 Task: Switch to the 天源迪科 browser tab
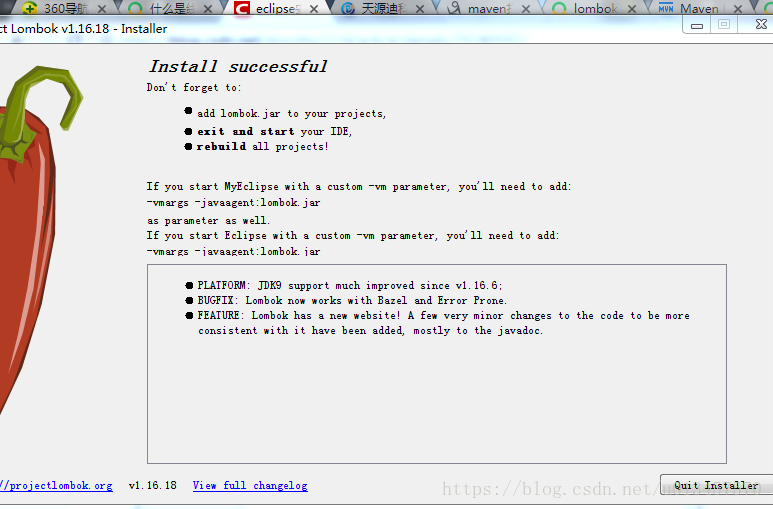point(385,8)
